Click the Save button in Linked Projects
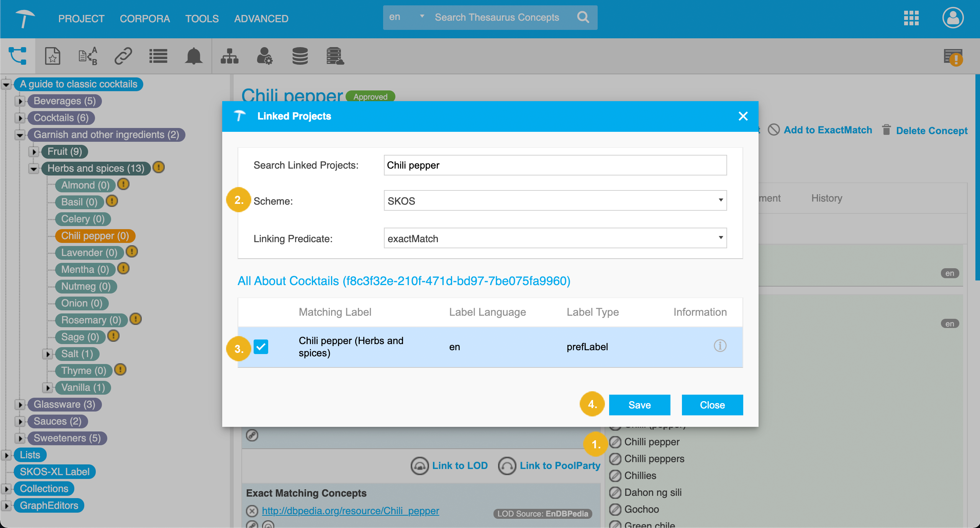Screen dimensions: 980x528 tap(639, 405)
